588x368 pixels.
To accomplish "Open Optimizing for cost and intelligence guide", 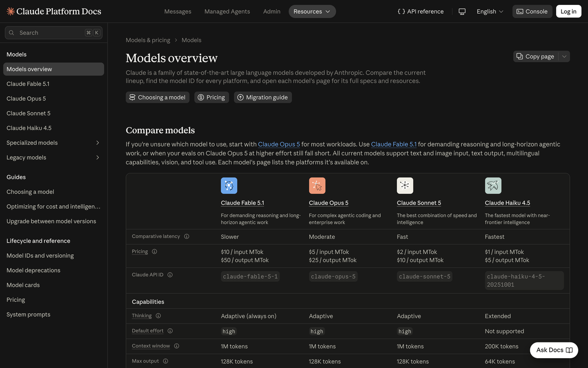I will [x=53, y=207].
